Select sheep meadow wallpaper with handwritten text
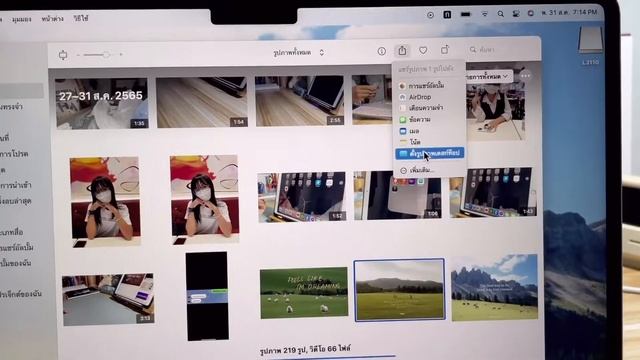This screenshot has height=360, width=640. pyautogui.click(x=304, y=293)
